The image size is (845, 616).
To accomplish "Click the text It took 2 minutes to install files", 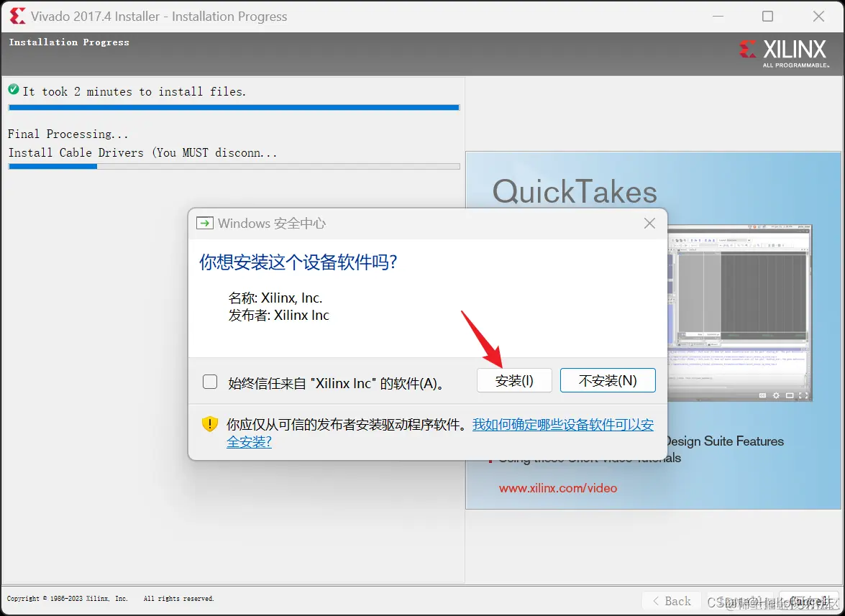I will click(134, 91).
